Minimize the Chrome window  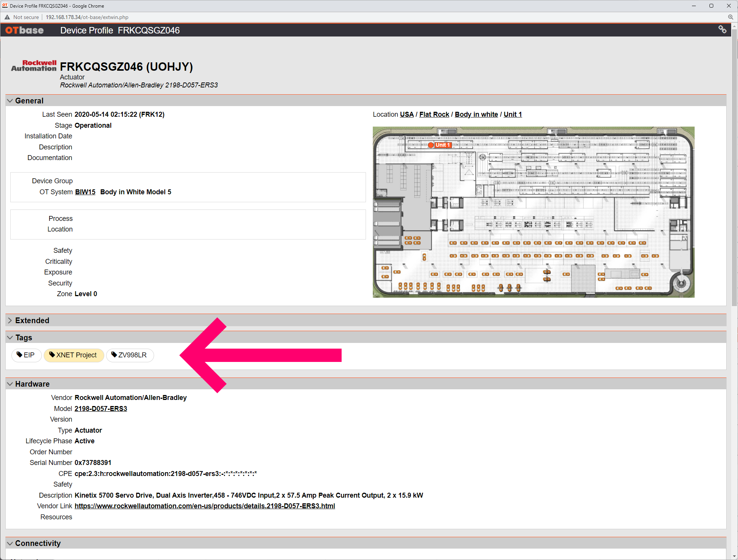coord(694,6)
